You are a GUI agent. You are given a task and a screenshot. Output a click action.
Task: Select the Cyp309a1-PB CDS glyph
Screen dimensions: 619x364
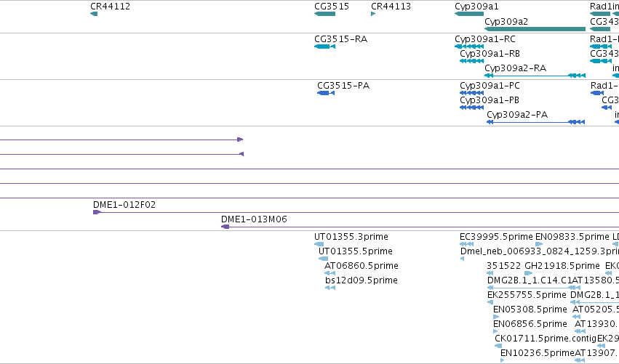click(472, 108)
